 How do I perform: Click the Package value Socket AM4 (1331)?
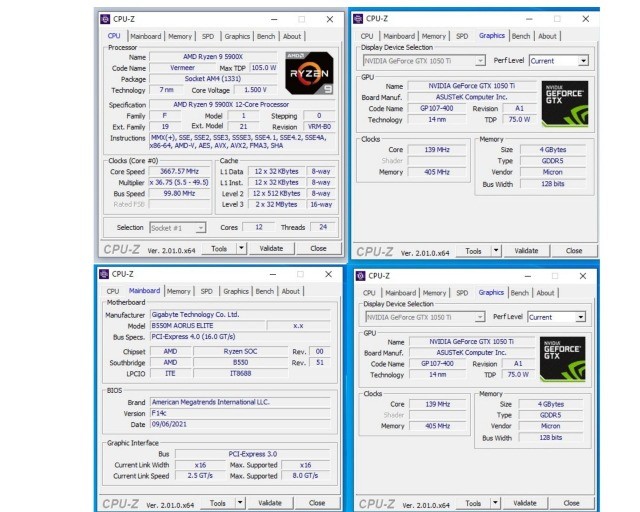coord(213,79)
